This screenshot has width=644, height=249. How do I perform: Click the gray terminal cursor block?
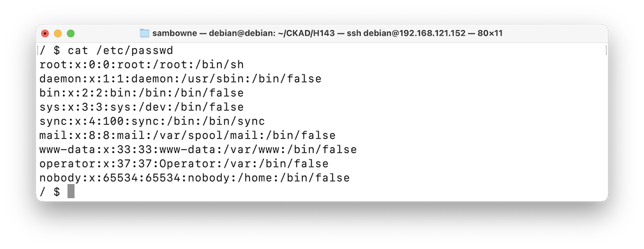[71, 192]
